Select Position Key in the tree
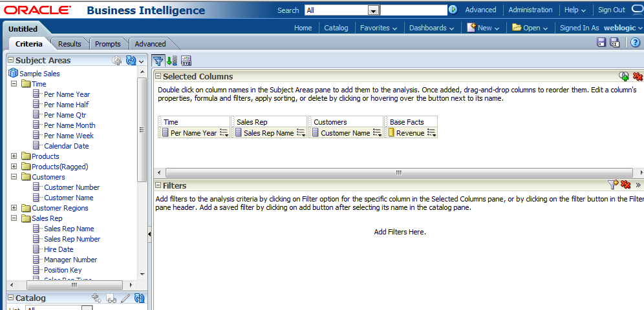 coord(63,270)
